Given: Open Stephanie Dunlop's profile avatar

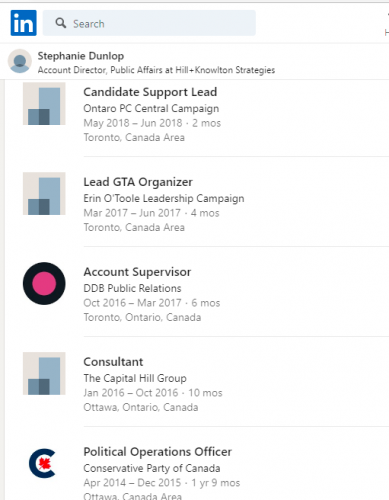Looking at the screenshot, I should click(x=20, y=61).
